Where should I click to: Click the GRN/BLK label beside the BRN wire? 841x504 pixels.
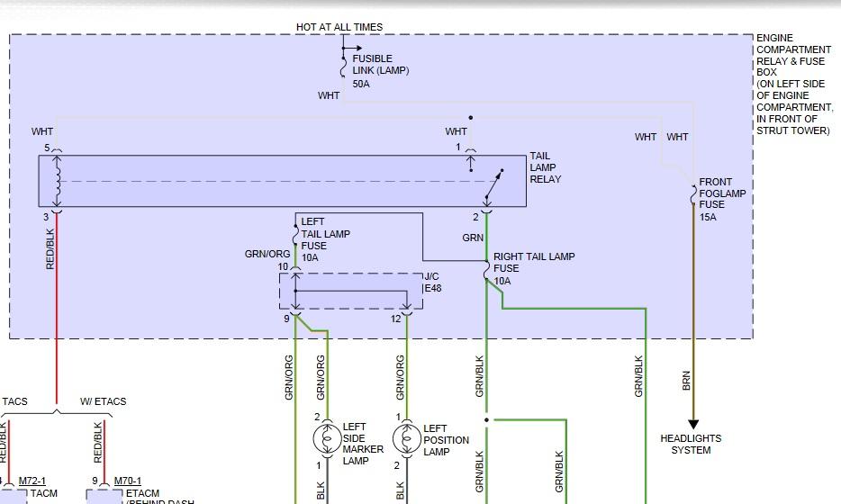point(638,376)
